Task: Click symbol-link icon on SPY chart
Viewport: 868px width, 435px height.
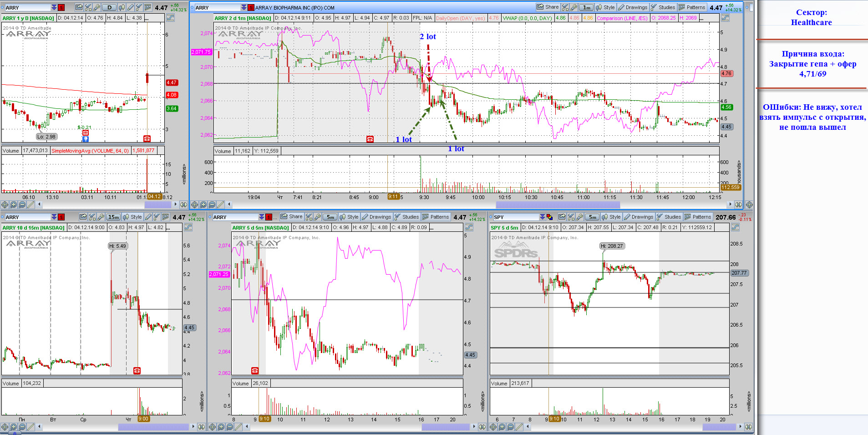Action: coord(549,217)
